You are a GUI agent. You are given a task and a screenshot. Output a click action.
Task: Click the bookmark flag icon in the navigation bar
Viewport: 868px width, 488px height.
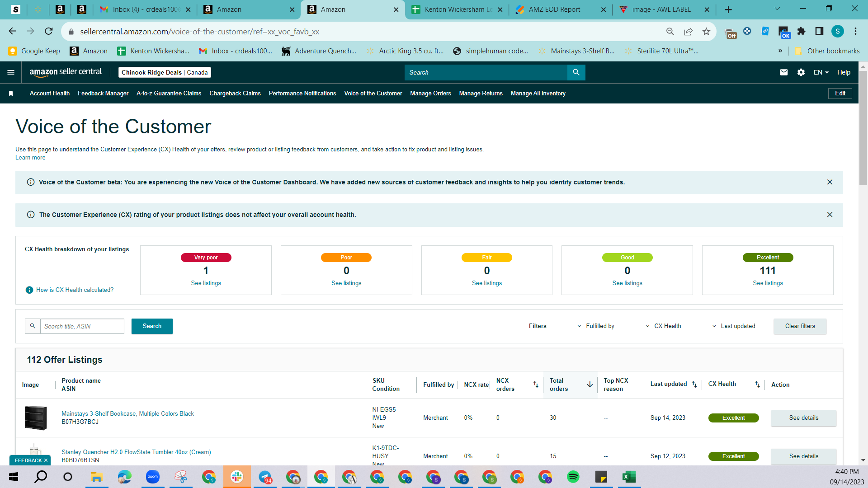tap(11, 94)
